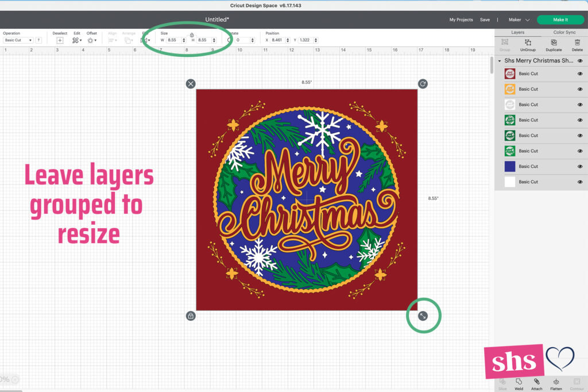
Task: Collapse the Shs Merry Christmas group arrow
Action: pos(500,61)
